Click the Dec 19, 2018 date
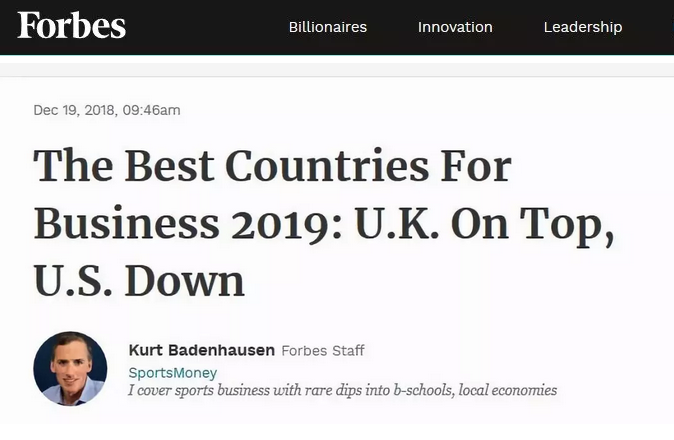 coord(73,110)
